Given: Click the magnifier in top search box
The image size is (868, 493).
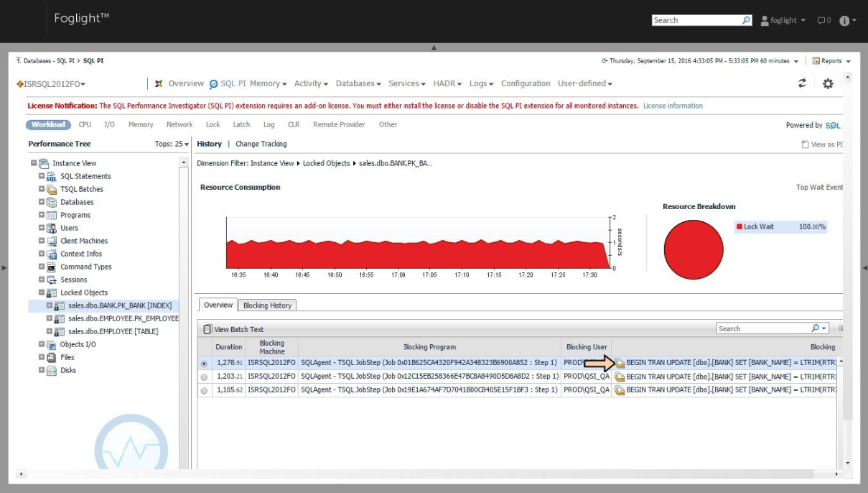Looking at the screenshot, I should (747, 20).
